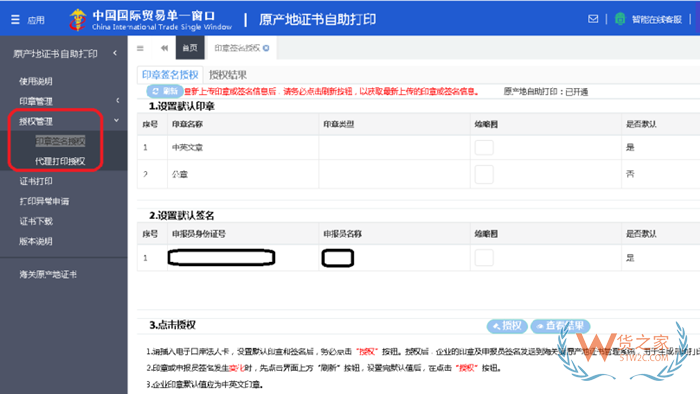
Task: Click the 申报员身份证号 column header
Action: coord(199,234)
